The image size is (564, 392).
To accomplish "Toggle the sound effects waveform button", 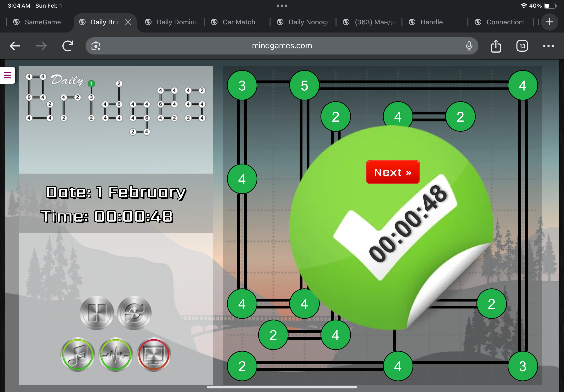I will coord(116,354).
